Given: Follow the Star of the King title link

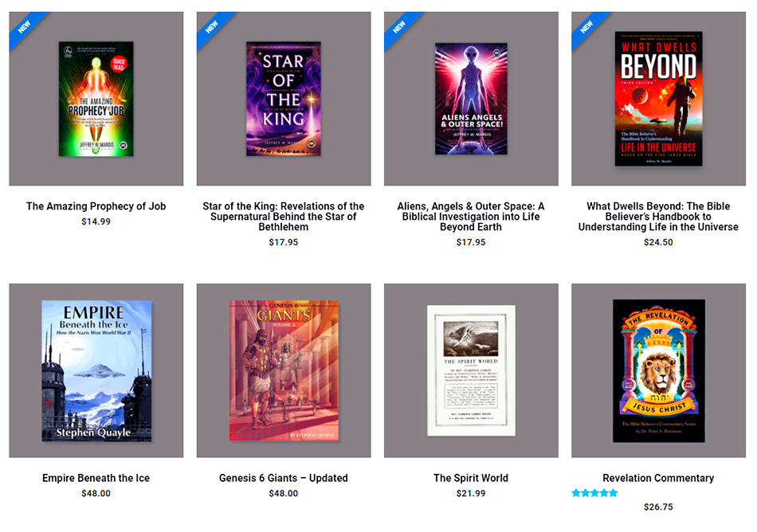Looking at the screenshot, I should [x=284, y=217].
